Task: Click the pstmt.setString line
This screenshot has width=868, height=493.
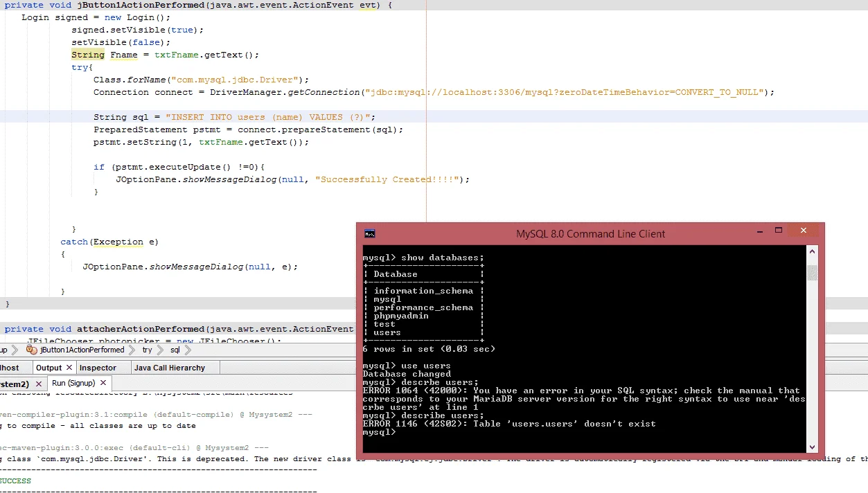Action: [x=201, y=142]
